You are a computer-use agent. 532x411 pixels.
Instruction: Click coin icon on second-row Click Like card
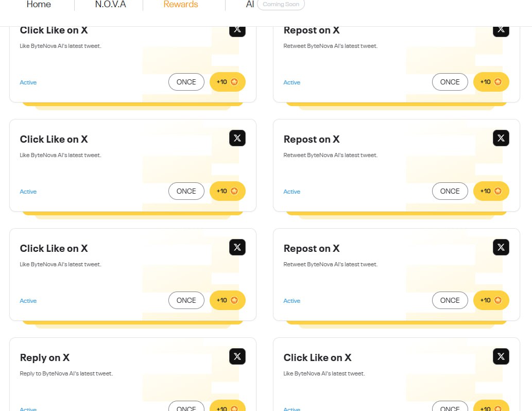pos(234,191)
